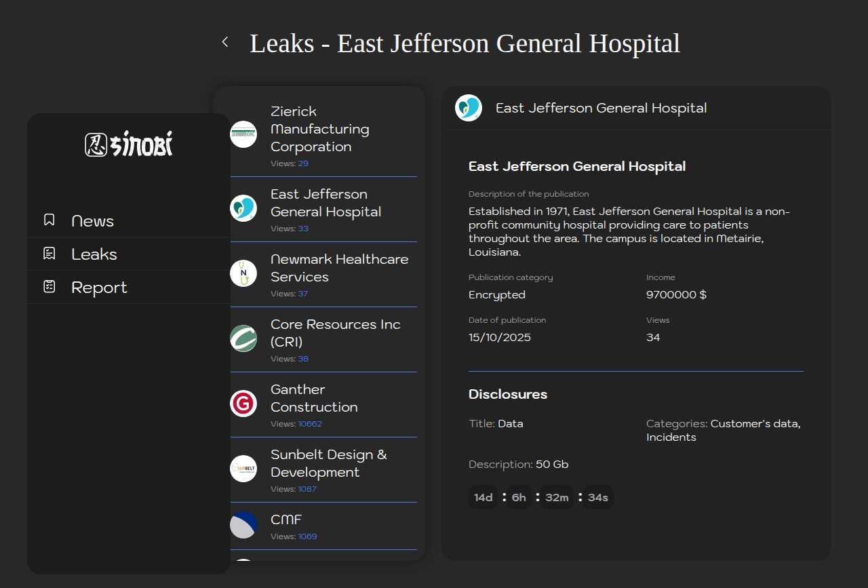Click the Sinobi logo in the sidebar
The image size is (868, 588).
click(129, 144)
